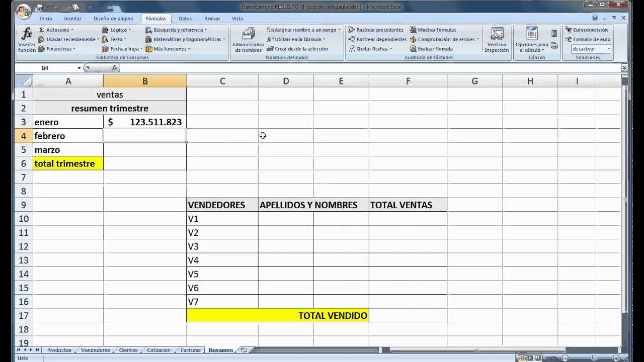The image size is (644, 362).
Task: Select the V3 cell
Action: (222, 246)
